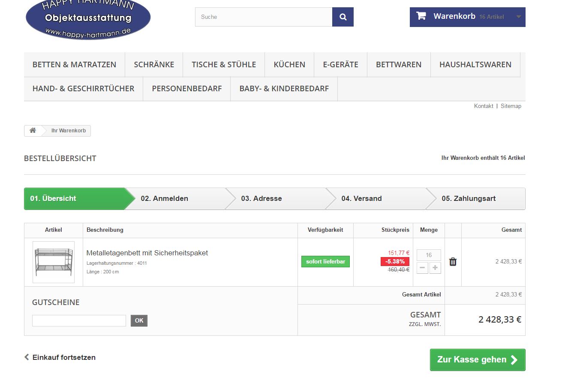Screen dimensions: 583x392
Task: Click the Sitemap link
Action: click(511, 106)
